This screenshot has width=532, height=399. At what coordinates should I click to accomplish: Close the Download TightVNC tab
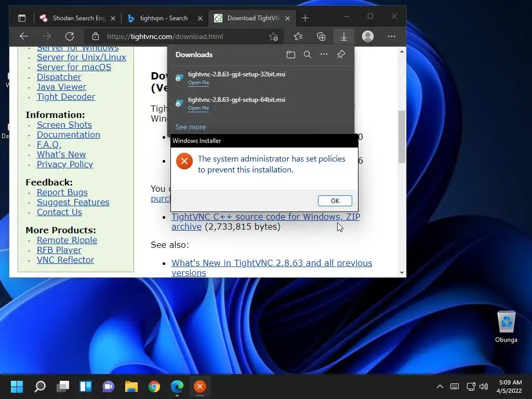287,18
